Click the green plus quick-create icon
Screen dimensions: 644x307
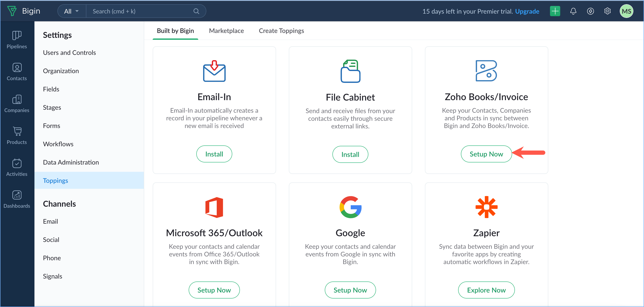[x=555, y=11]
